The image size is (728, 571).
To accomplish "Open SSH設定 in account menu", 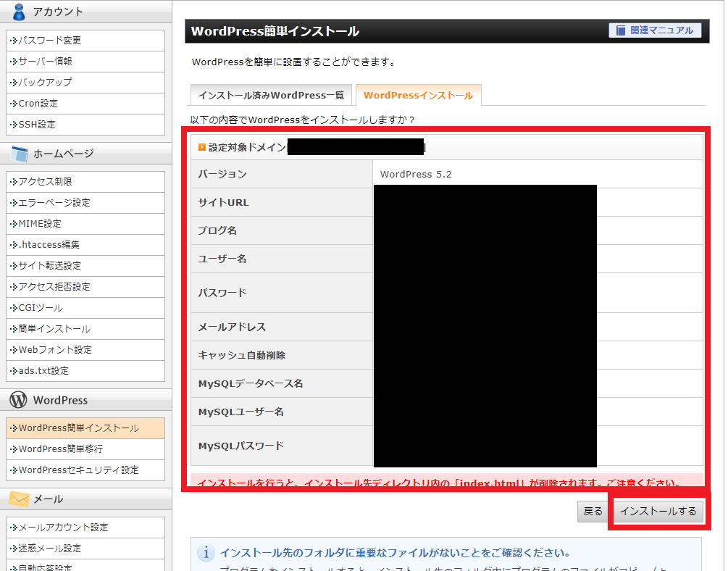I will (36, 125).
